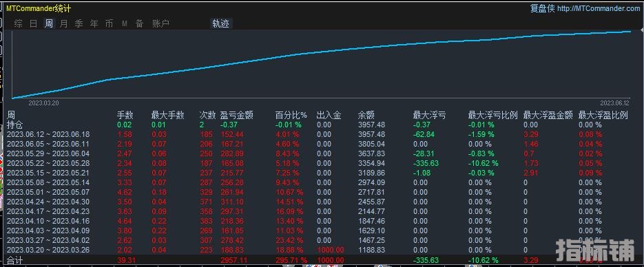Select the 2023.06.12 ~ 2023.06.18 week row

pyautogui.click(x=322, y=134)
